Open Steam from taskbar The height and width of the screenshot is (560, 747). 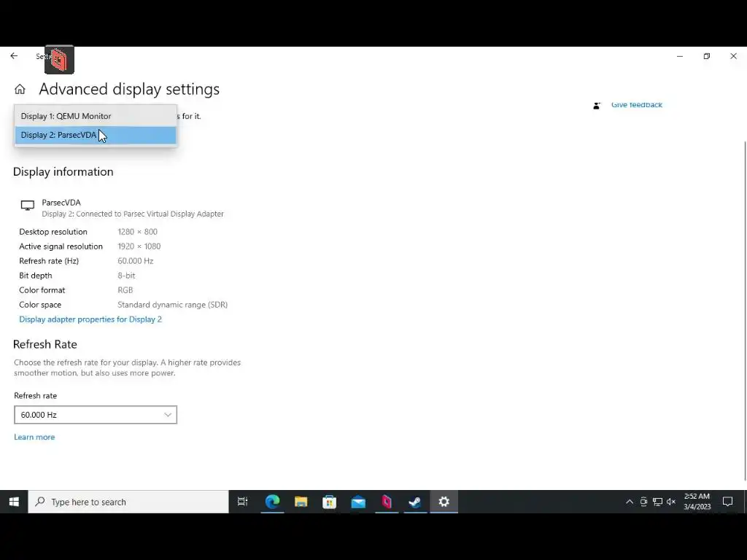pos(415,502)
